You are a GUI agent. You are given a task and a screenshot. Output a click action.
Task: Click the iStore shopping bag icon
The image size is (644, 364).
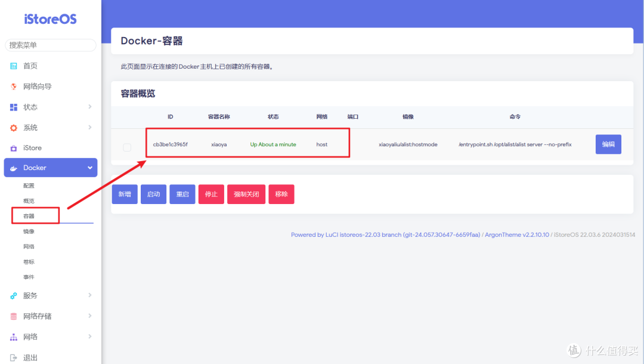tap(14, 148)
